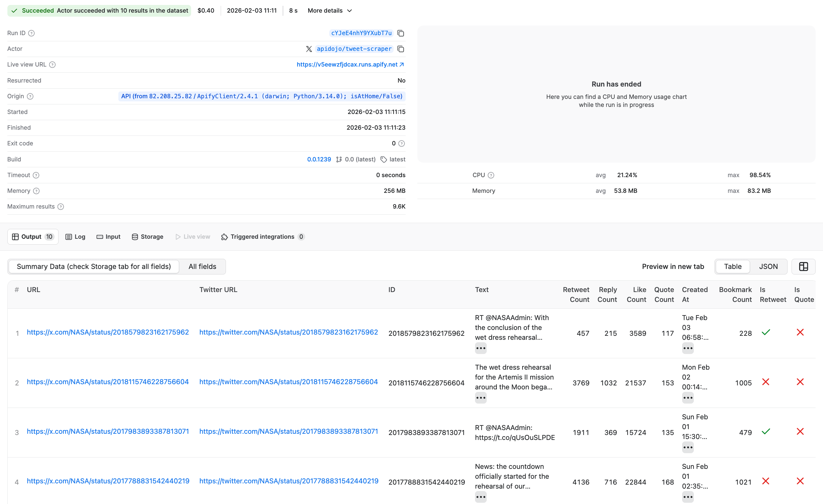Click the help icon next to Timeout
Viewport: 823px width, 504px height.
[36, 175]
